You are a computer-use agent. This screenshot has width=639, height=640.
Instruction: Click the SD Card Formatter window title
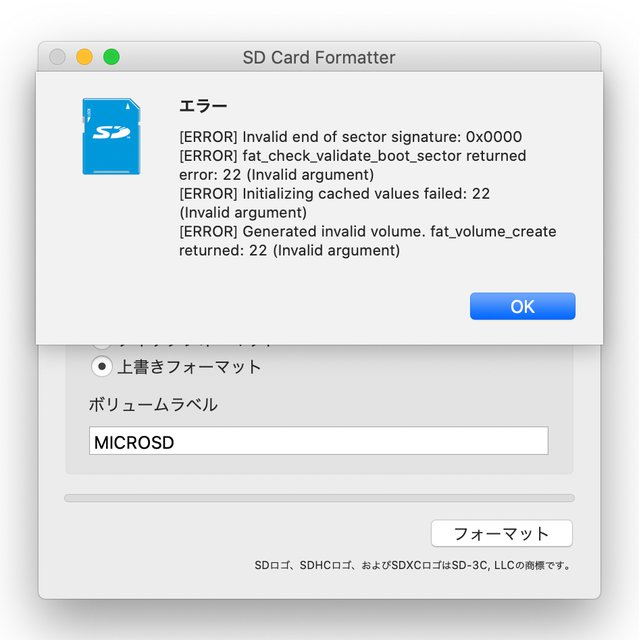click(319, 57)
